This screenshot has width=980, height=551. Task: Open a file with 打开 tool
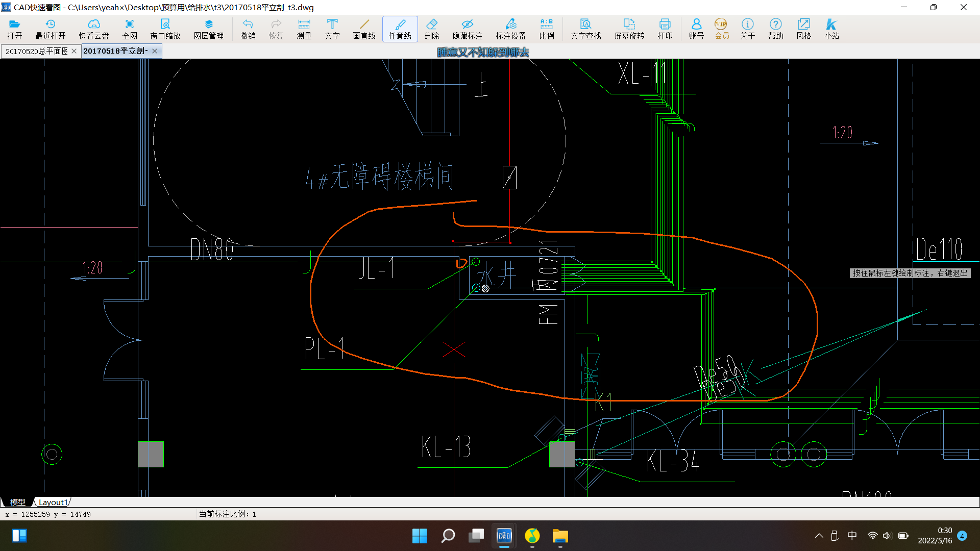coord(15,29)
